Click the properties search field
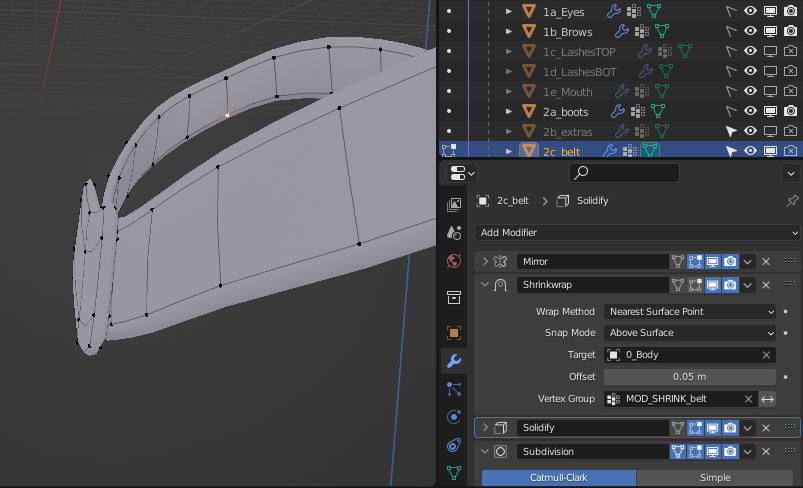The height and width of the screenshot is (488, 803). tap(624, 173)
